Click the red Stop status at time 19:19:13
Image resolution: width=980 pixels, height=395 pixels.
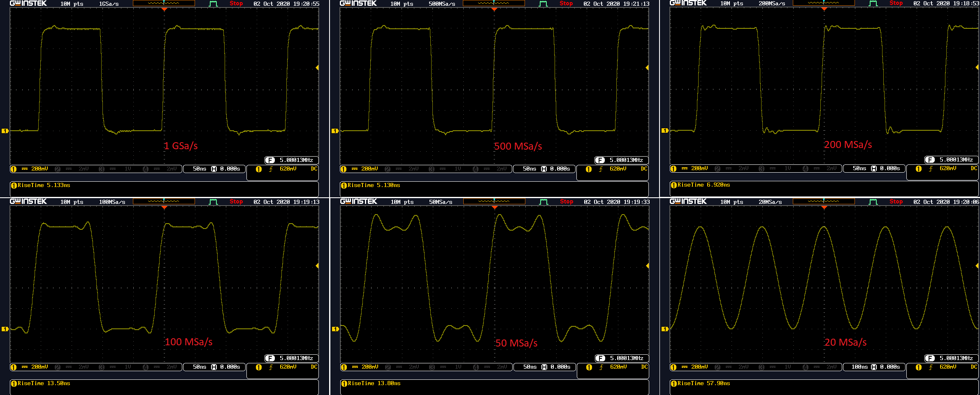click(x=236, y=202)
